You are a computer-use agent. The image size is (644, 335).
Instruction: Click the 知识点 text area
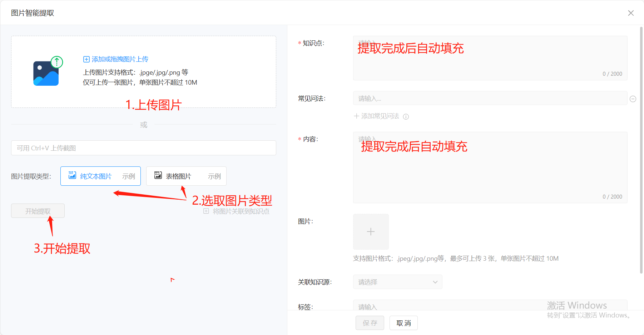pos(490,58)
